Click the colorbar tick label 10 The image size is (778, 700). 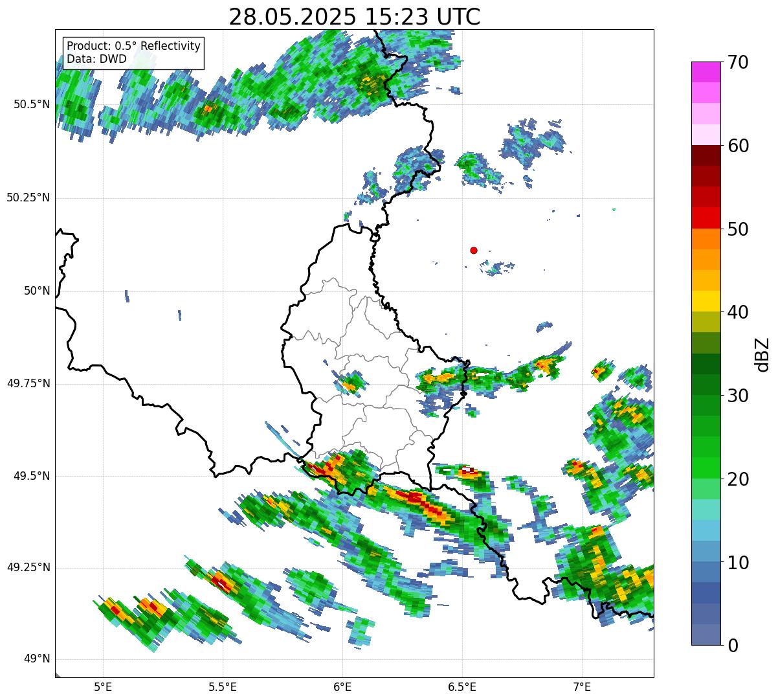[x=738, y=563]
